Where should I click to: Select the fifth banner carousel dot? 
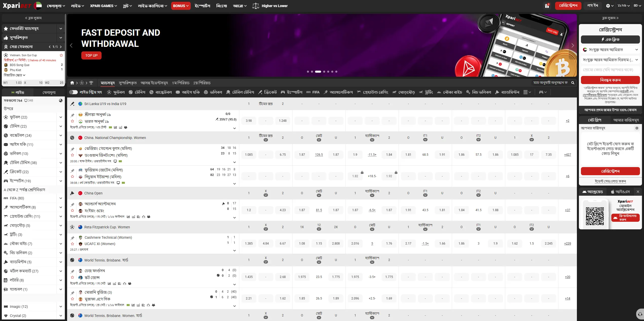tap(328, 72)
